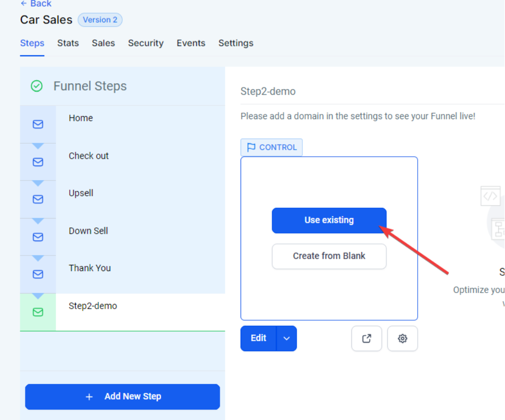Choose Create from Blank
This screenshot has height=420, width=505.
[329, 256]
